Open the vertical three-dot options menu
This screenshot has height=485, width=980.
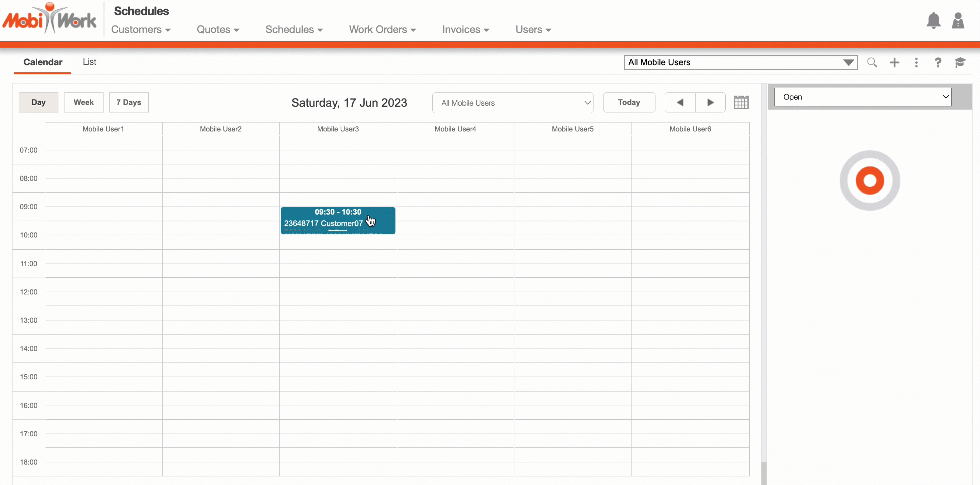(x=916, y=62)
